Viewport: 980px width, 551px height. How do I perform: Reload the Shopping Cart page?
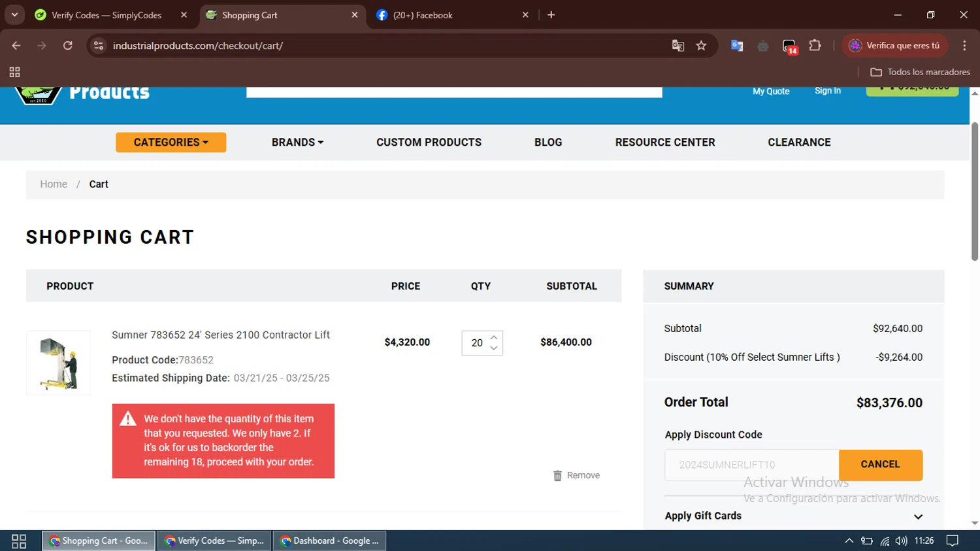tap(68, 46)
